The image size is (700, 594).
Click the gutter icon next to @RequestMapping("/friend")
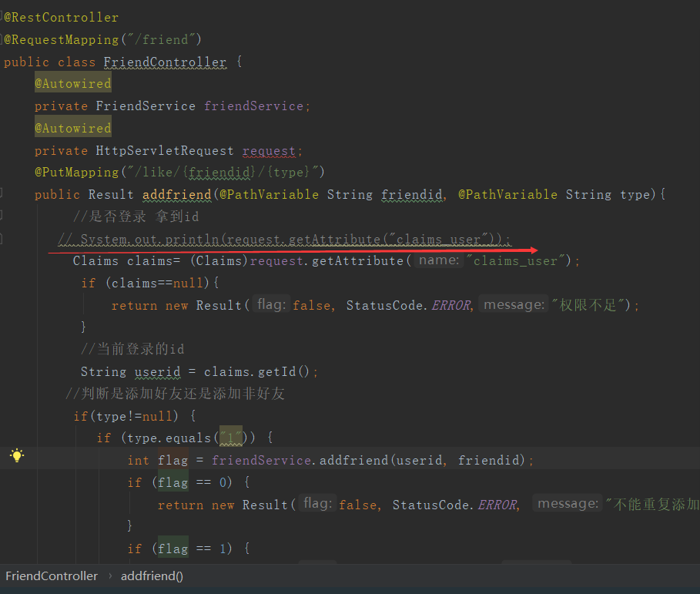[x=3, y=39]
